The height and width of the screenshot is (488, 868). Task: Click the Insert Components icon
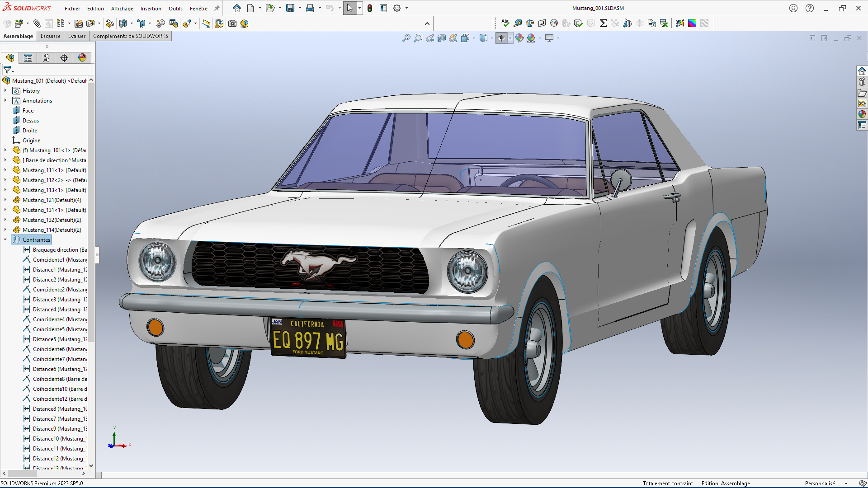coord(19,23)
